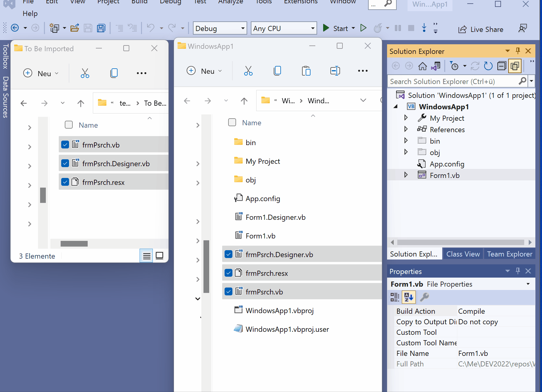
Task: Open the Help menu
Action: click(30, 14)
